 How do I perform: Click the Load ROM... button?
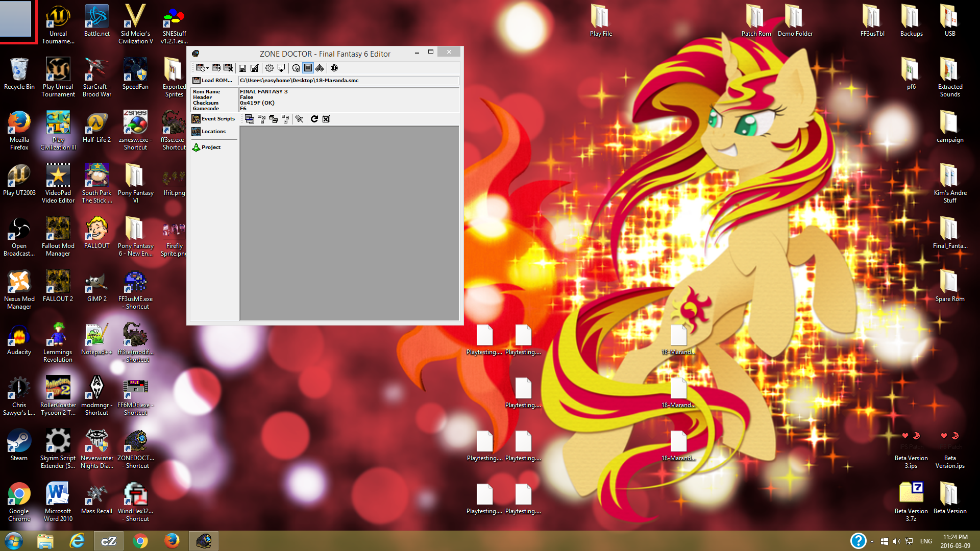coord(212,81)
